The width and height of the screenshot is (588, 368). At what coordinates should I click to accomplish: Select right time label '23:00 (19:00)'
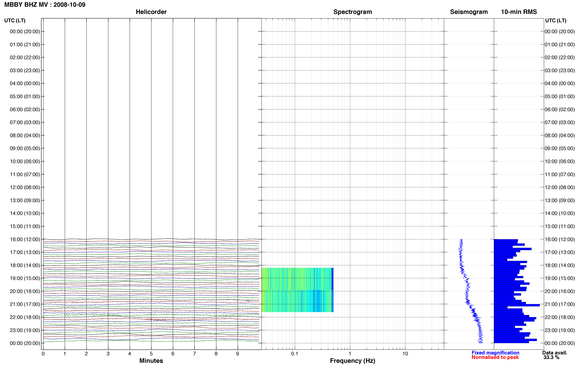(560, 330)
